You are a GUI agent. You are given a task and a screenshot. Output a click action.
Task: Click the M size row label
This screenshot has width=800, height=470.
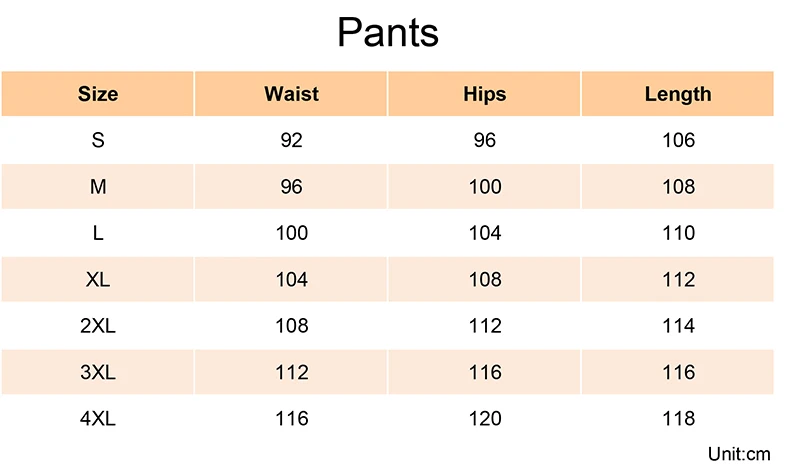pos(98,187)
